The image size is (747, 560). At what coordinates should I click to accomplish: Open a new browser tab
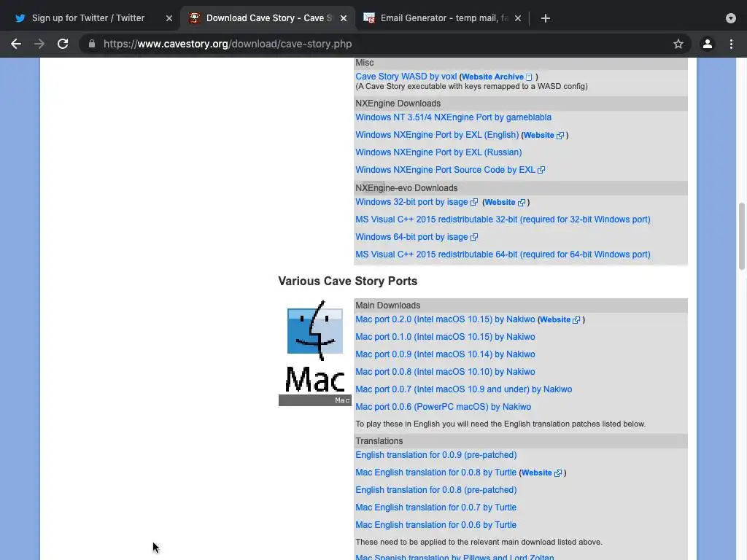546,18
